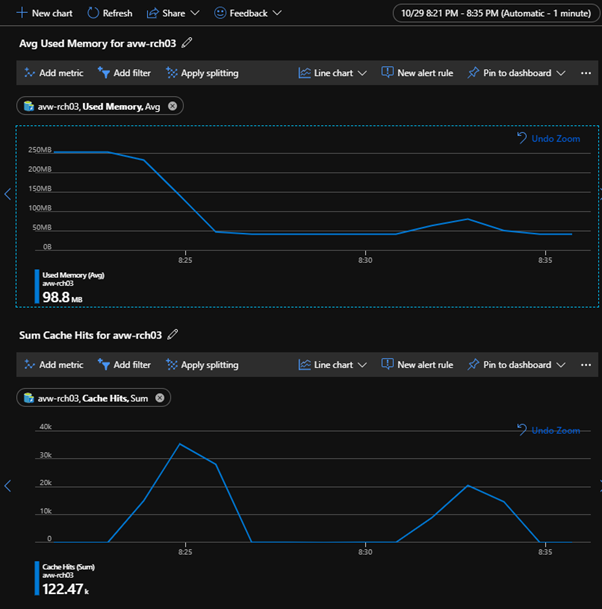Edit the Avg Used Memory chart title
This screenshot has width=602, height=609.
(x=188, y=43)
